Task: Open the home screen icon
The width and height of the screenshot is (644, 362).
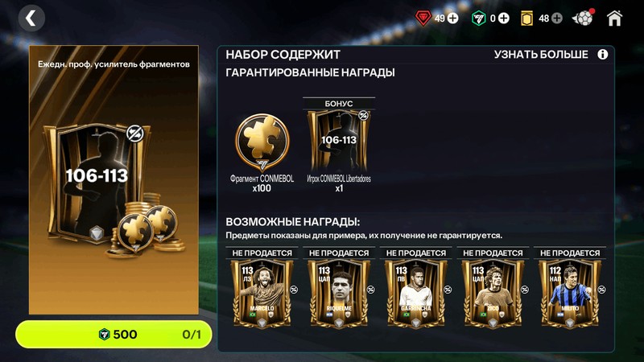Action: tap(614, 19)
